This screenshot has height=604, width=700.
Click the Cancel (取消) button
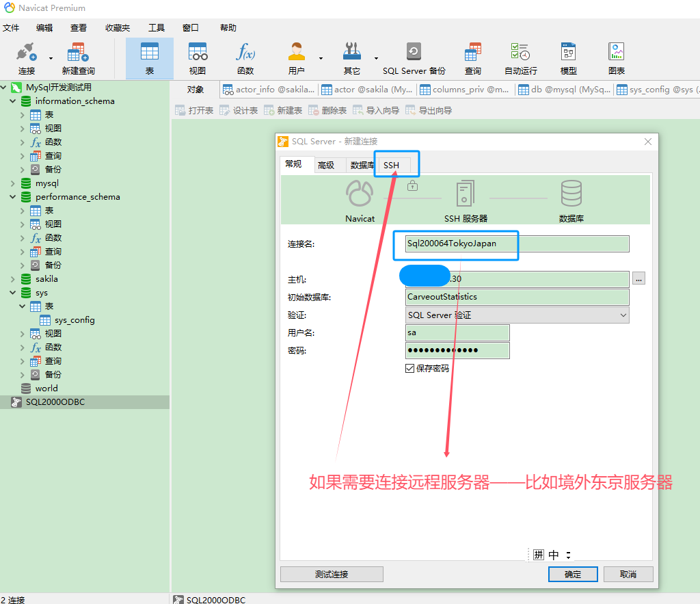click(x=628, y=574)
